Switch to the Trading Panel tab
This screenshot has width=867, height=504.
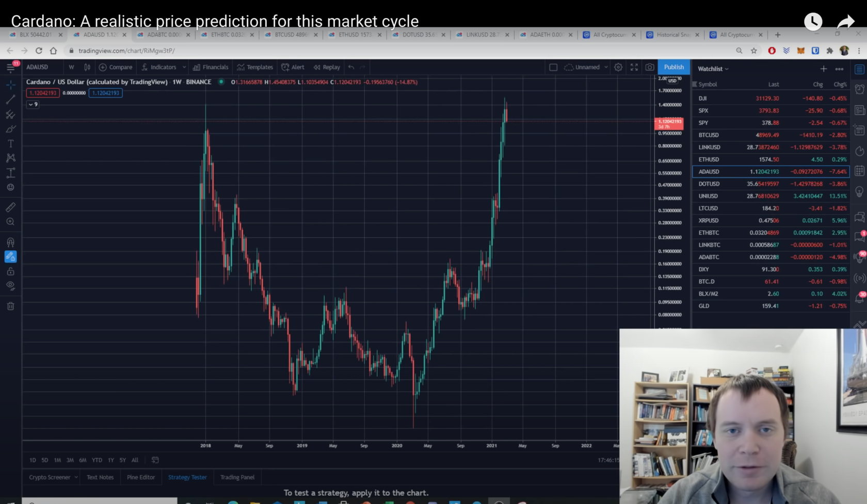point(237,477)
